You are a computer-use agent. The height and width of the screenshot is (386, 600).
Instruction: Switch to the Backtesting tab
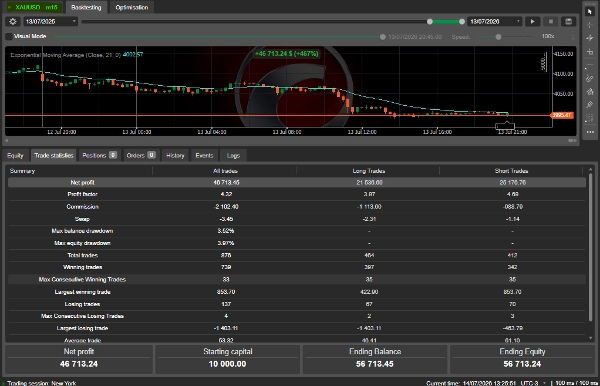[x=86, y=7]
